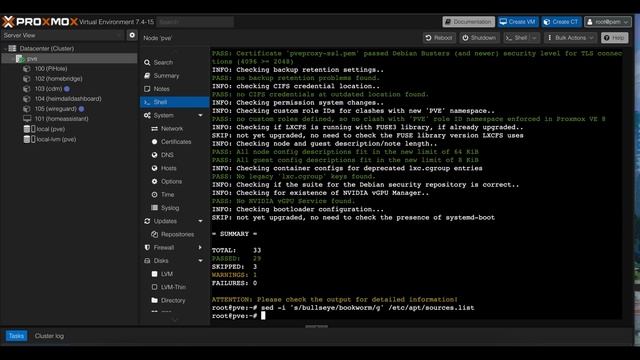This screenshot has width=640, height=360.
Task: Collapse the Updates submenu arrow
Action: [x=200, y=221]
